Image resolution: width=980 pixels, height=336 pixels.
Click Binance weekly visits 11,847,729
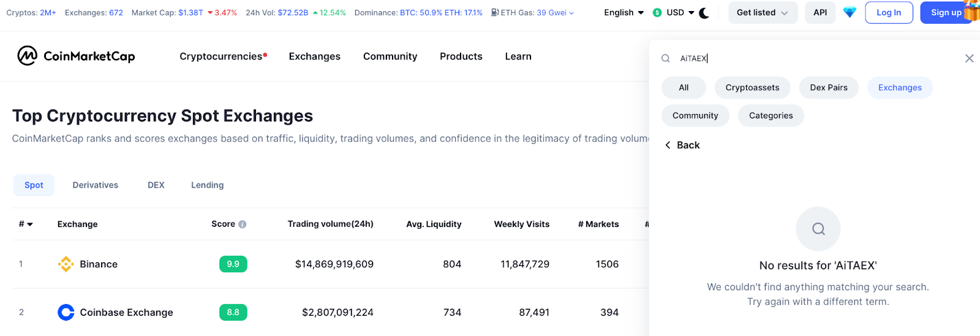pyautogui.click(x=525, y=264)
